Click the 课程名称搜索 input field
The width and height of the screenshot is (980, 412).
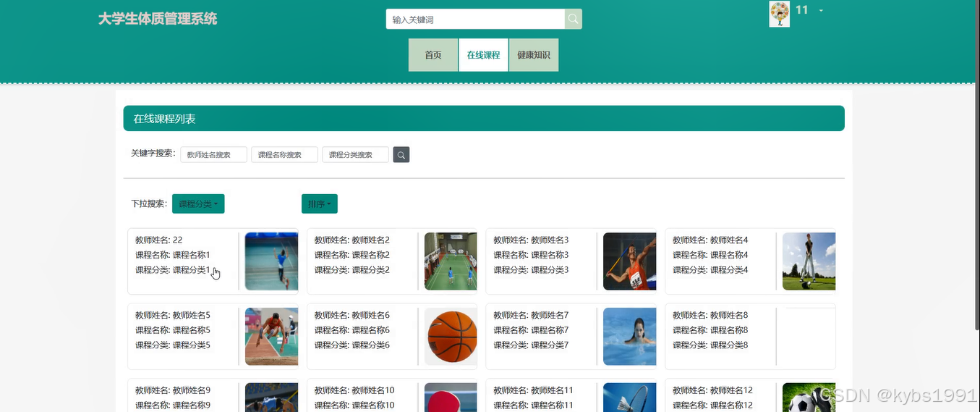(284, 155)
